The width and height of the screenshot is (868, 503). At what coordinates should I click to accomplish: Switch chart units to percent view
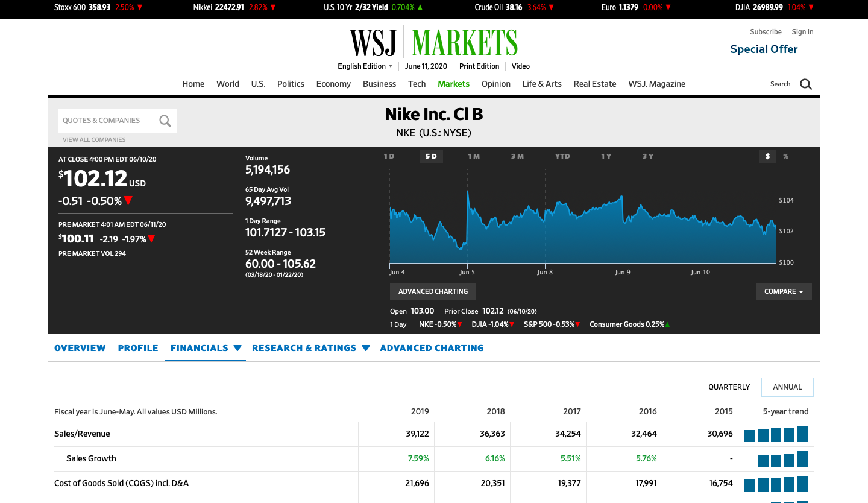(785, 156)
